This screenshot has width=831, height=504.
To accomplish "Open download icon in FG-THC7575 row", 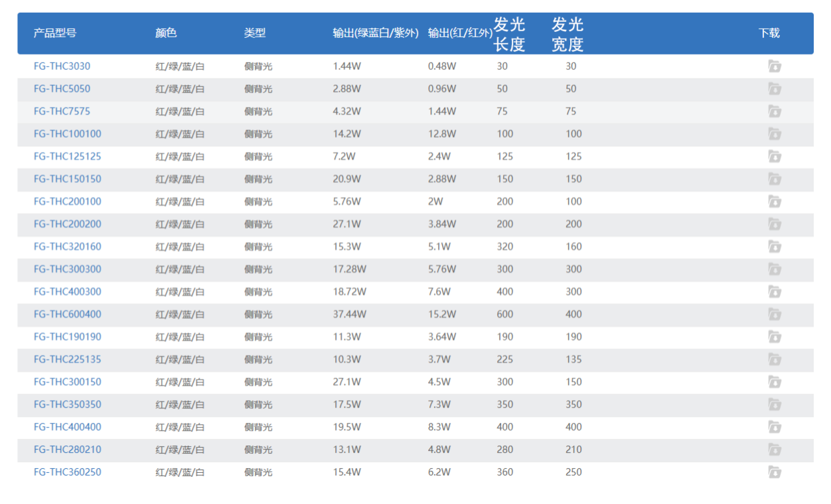I will [775, 111].
